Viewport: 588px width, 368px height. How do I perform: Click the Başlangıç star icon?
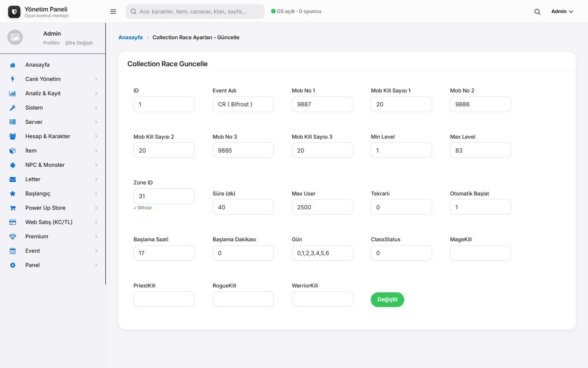[x=13, y=194]
